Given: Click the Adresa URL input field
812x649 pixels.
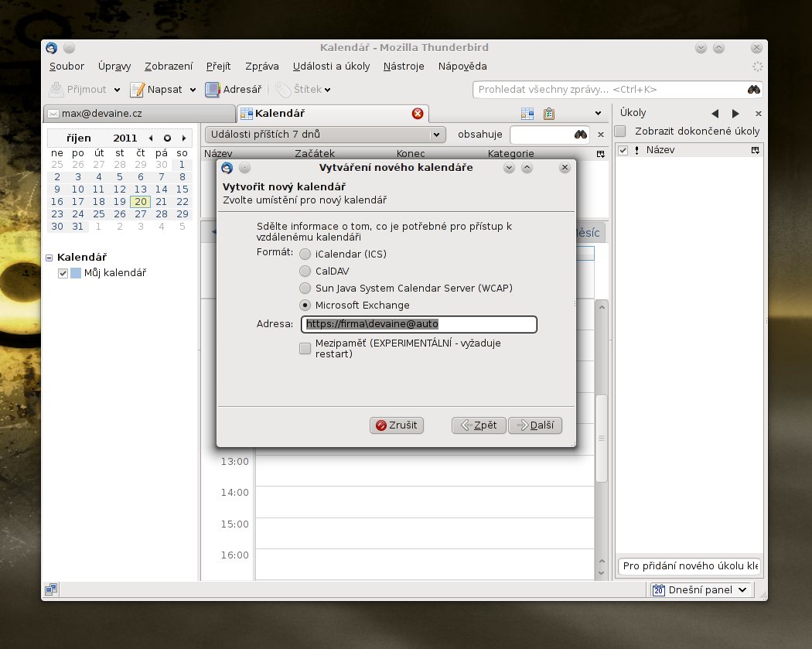Looking at the screenshot, I should (x=419, y=324).
